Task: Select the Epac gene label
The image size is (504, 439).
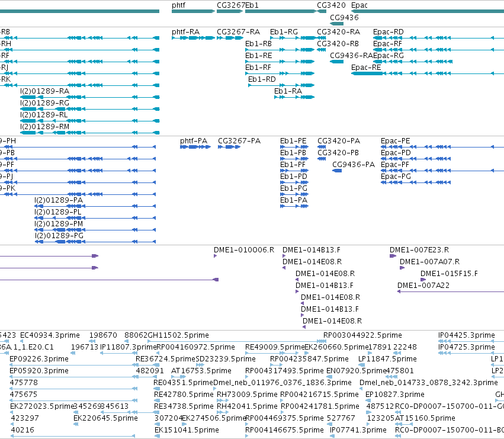Action: pyautogui.click(x=359, y=5)
